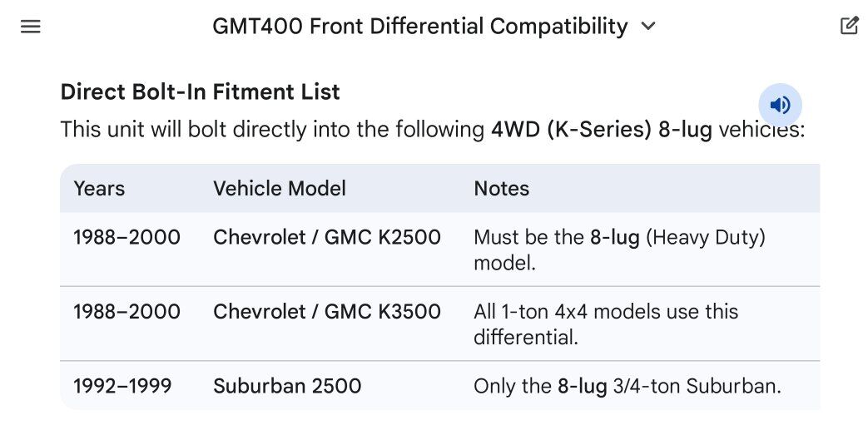Start a new chat via compose icon
The height and width of the screenshot is (425, 868).
[849, 26]
